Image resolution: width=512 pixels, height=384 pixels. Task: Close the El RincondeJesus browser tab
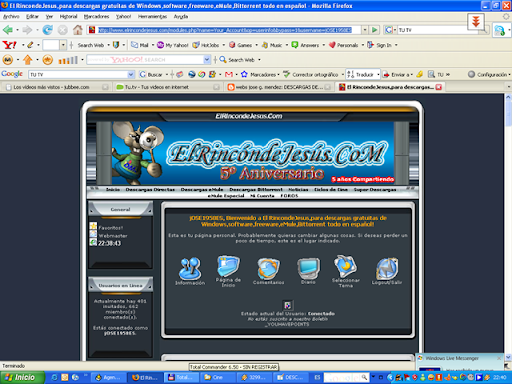[439, 87]
